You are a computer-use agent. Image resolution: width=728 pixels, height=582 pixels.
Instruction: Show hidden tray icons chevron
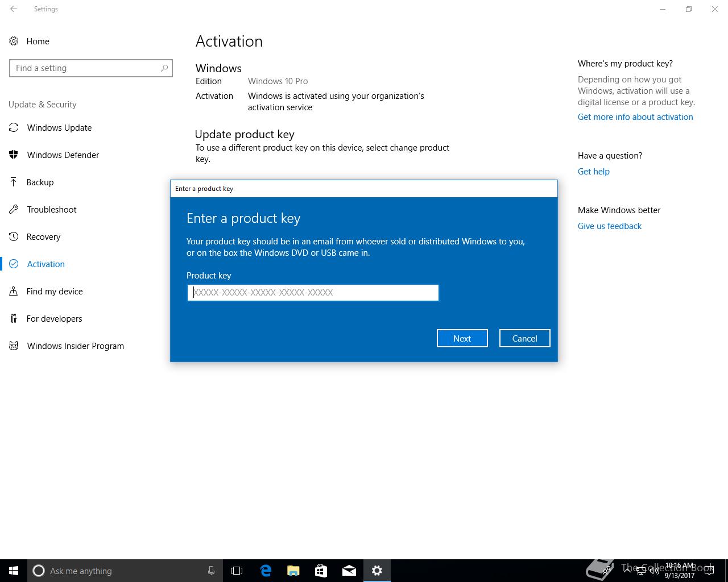tap(627, 571)
